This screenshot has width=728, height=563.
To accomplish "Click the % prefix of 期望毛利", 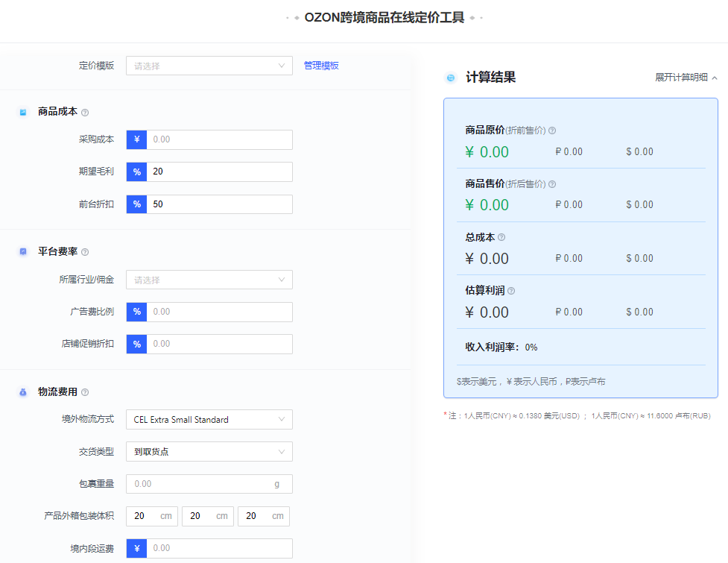I will 136,172.
